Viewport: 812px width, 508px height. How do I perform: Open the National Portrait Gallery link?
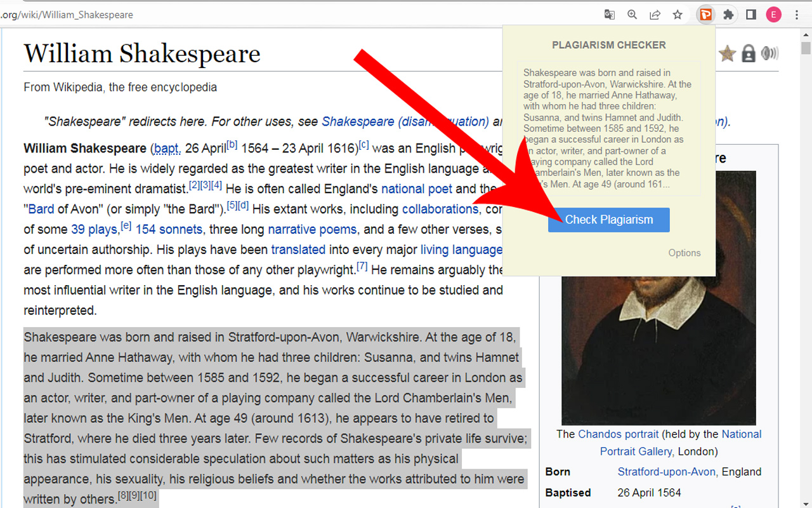tap(681, 443)
